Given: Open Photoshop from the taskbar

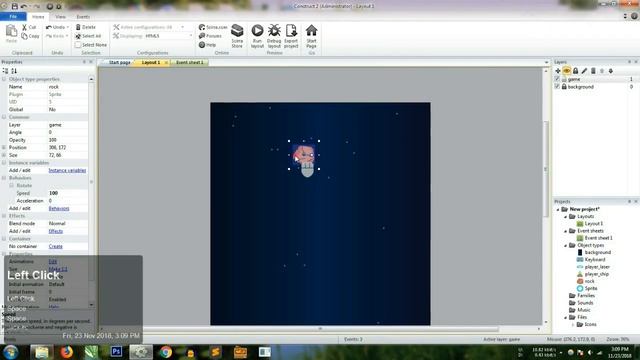Looking at the screenshot, I should pos(116,352).
